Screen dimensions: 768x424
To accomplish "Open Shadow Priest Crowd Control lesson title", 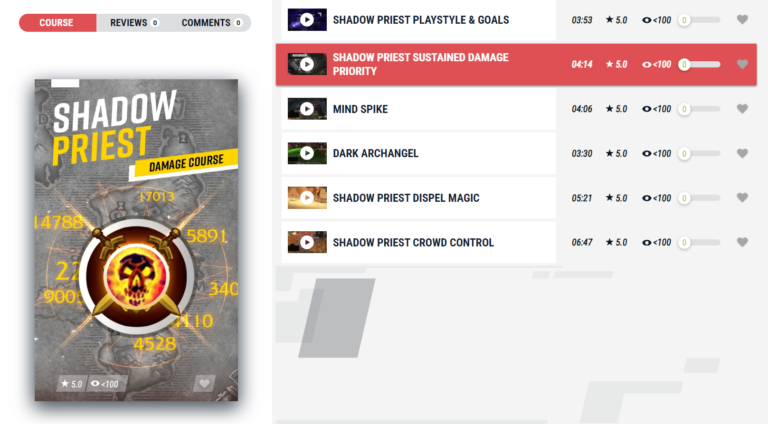I will point(413,242).
